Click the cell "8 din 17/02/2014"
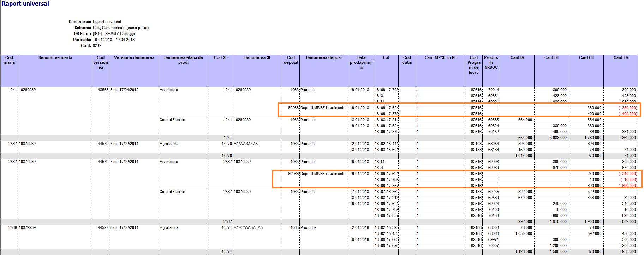This screenshot has height=255, width=644. pyautogui.click(x=124, y=227)
